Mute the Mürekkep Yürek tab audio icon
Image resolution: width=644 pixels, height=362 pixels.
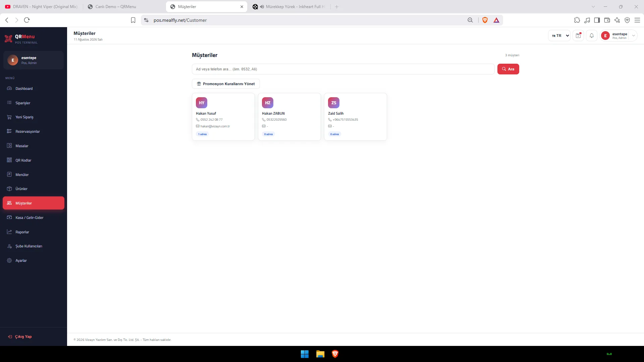262,7
